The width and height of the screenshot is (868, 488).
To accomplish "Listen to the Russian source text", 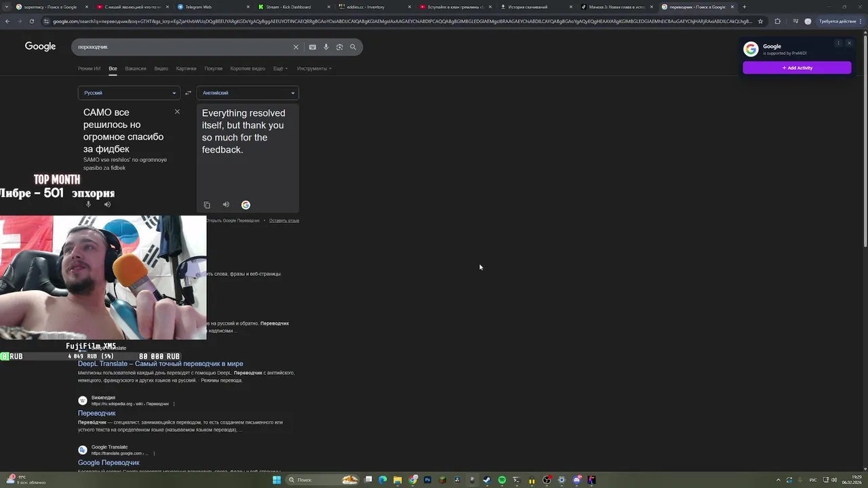I will point(107,204).
